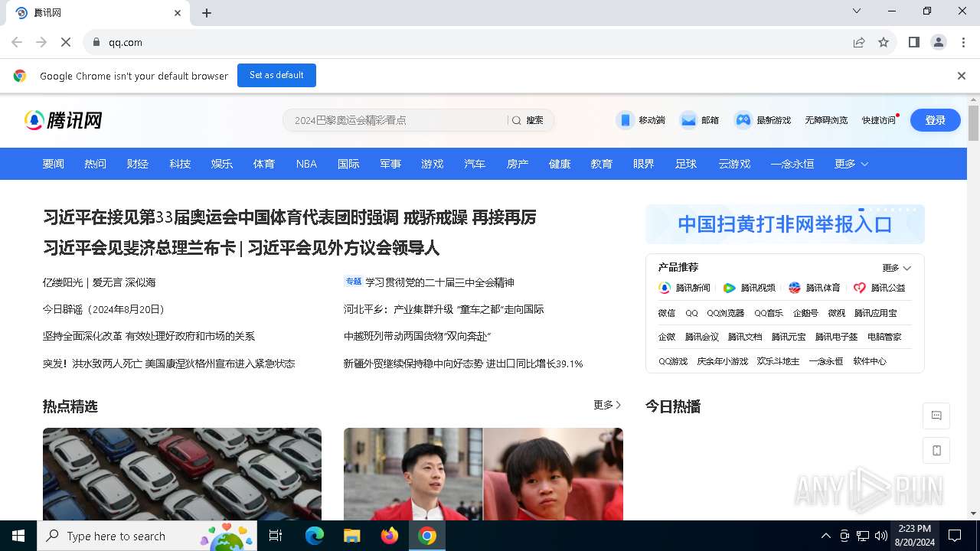Open the athletes news photo thumbnail
Image resolution: width=980 pixels, height=551 pixels.
coord(483,474)
